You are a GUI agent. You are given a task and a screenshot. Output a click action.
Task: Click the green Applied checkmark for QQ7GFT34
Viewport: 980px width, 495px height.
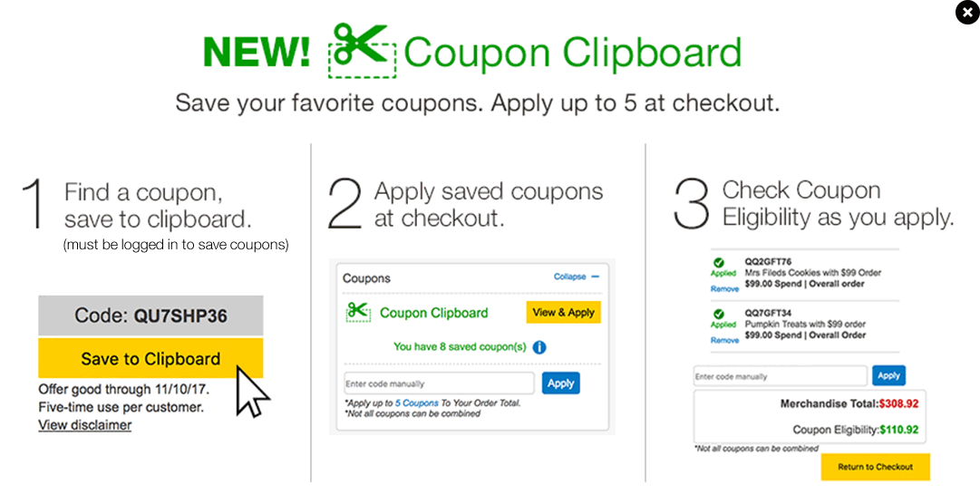click(719, 314)
